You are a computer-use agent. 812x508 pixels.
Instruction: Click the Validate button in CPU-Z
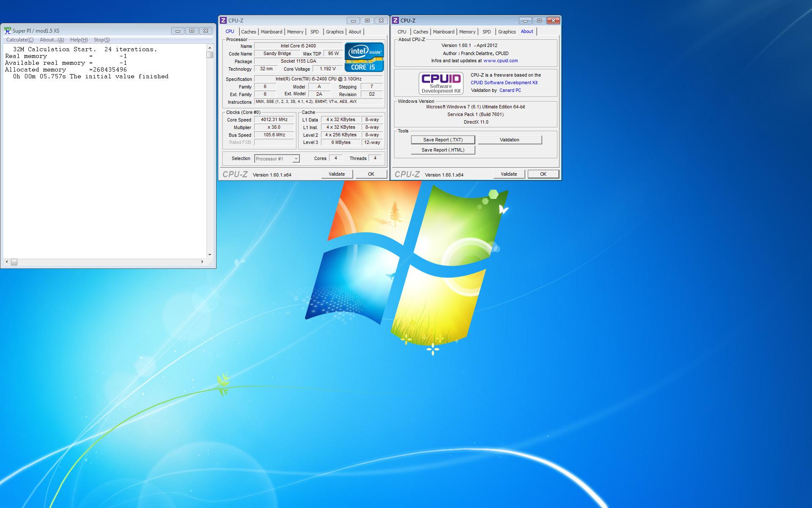click(x=337, y=173)
